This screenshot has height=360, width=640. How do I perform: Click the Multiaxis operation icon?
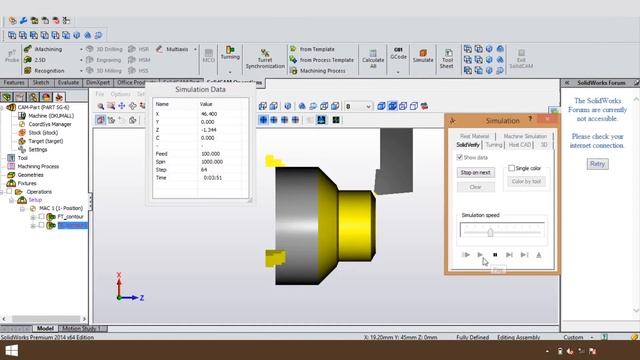pyautogui.click(x=172, y=49)
